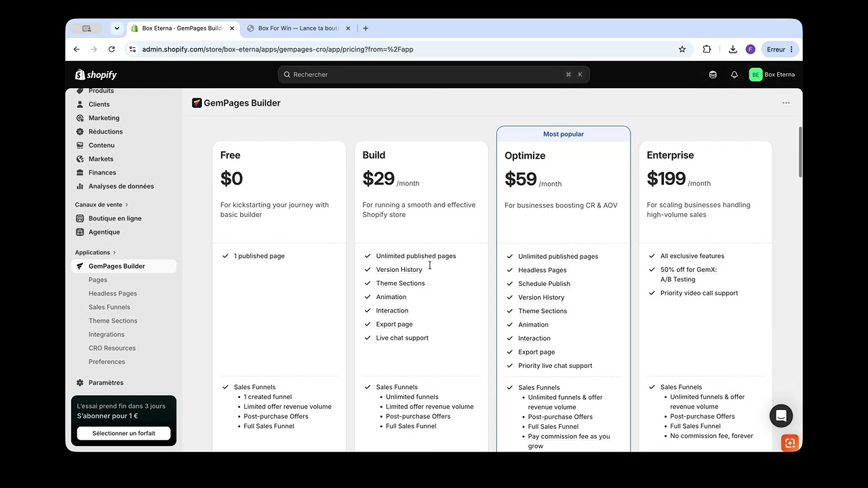Open CRO Resources submenu item

click(112, 348)
